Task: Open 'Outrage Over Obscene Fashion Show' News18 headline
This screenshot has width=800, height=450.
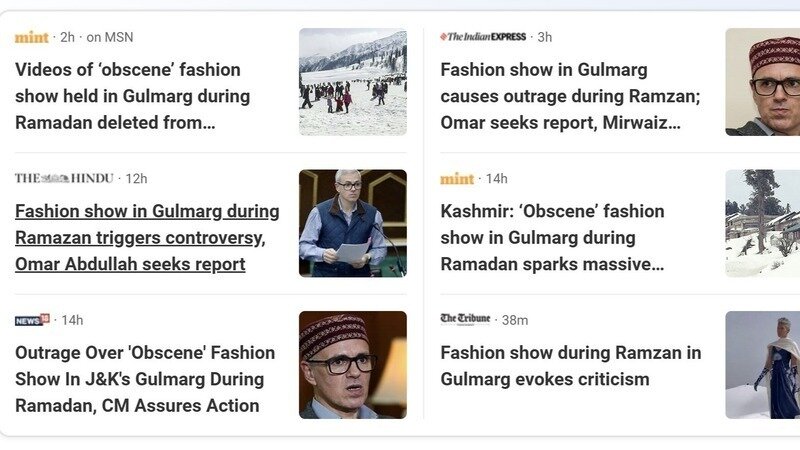Action: point(144,379)
